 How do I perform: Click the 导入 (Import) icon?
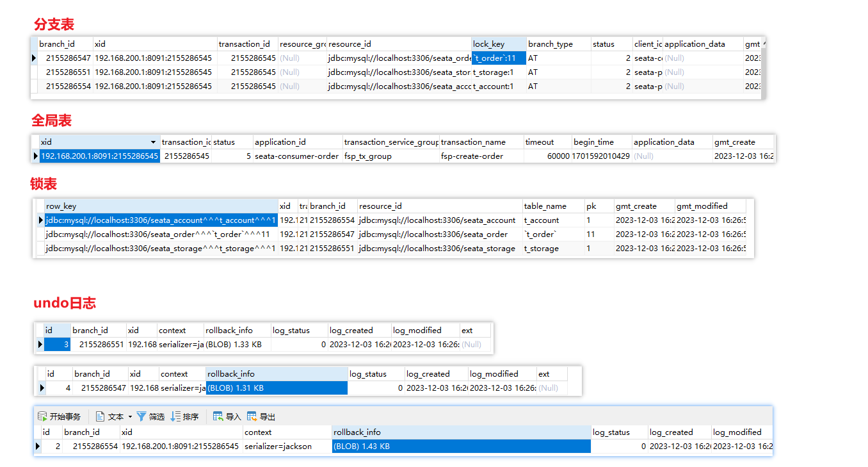(218, 416)
